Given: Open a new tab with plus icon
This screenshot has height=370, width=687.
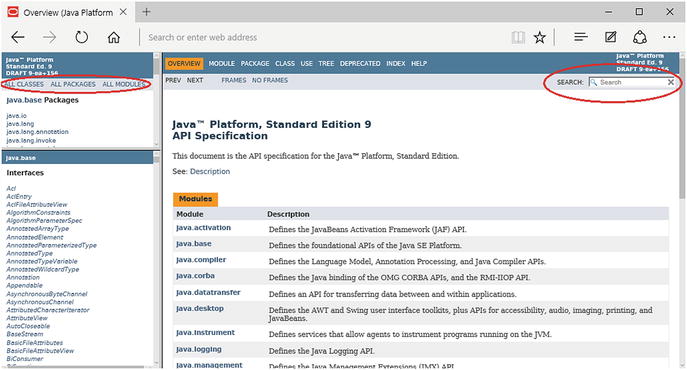Looking at the screenshot, I should pos(146,12).
